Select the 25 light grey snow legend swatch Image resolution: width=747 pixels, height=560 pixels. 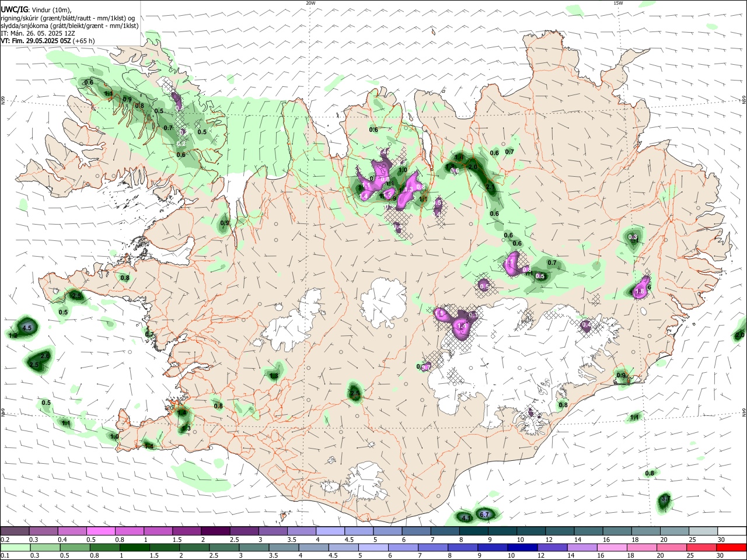(703, 531)
